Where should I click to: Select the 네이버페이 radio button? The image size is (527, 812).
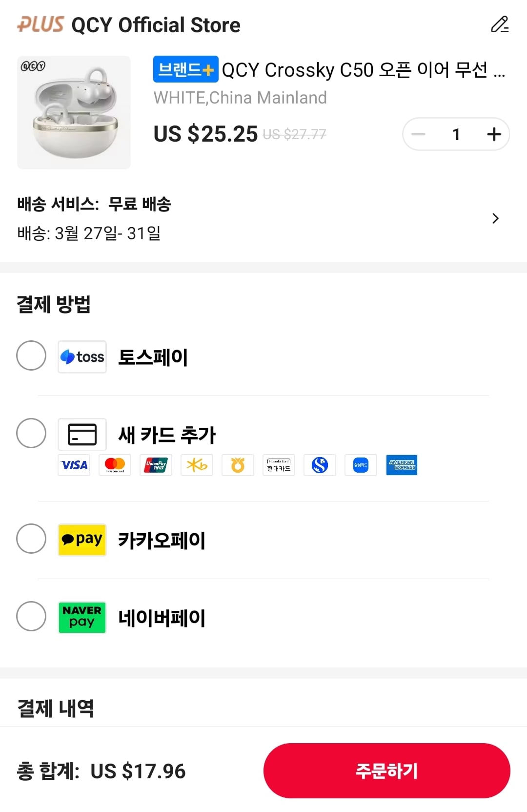pos(31,616)
